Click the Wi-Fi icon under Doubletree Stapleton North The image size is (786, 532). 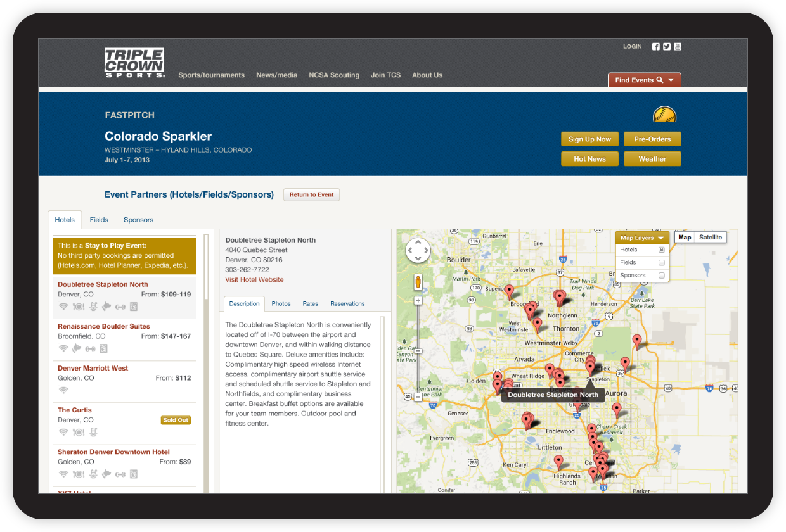[63, 307]
